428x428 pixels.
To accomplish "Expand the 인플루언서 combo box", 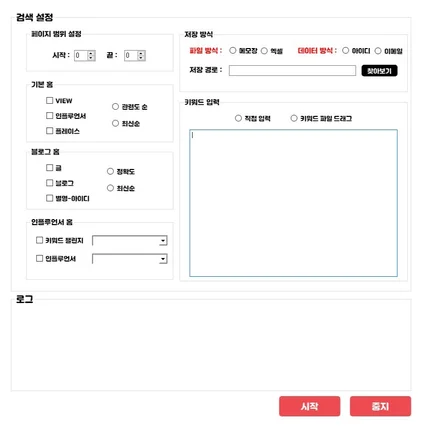I will (163, 259).
